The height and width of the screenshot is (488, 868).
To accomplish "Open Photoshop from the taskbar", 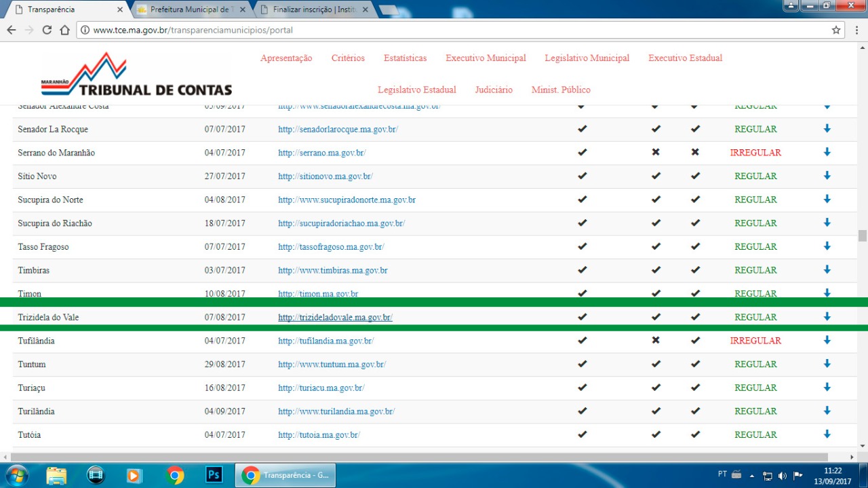I will point(214,475).
